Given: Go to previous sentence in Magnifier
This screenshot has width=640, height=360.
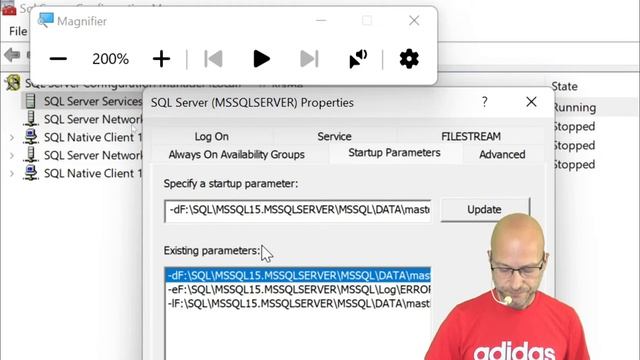Looking at the screenshot, I should click(213, 59).
